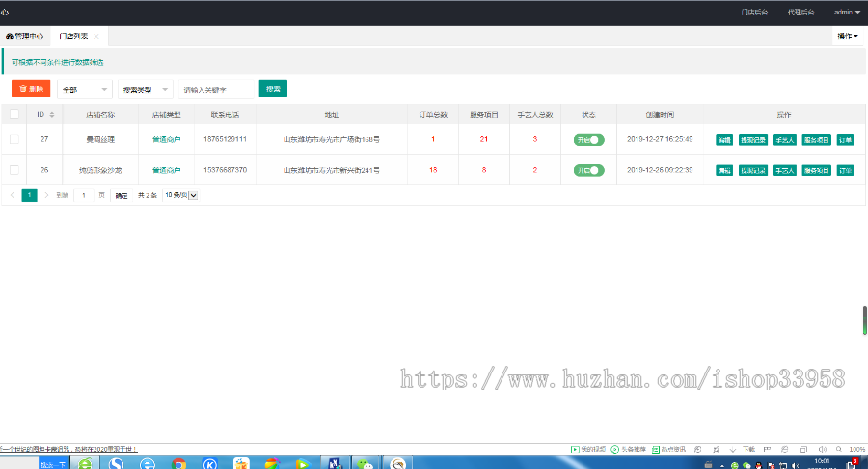Click store type 普通商户 for ID 27

(x=166, y=140)
